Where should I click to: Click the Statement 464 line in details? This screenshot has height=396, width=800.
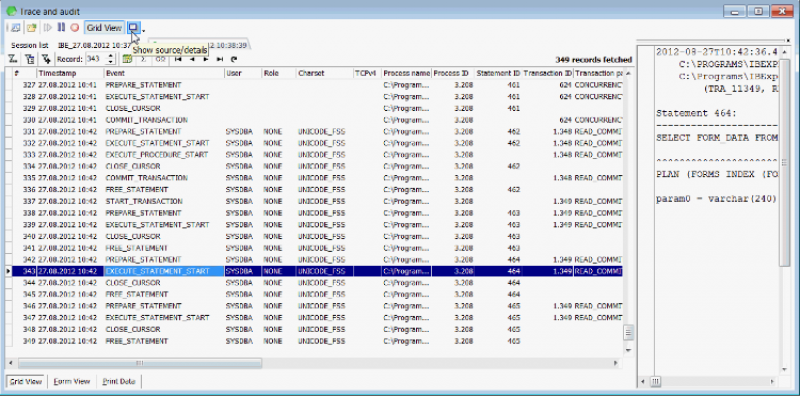[x=696, y=113]
